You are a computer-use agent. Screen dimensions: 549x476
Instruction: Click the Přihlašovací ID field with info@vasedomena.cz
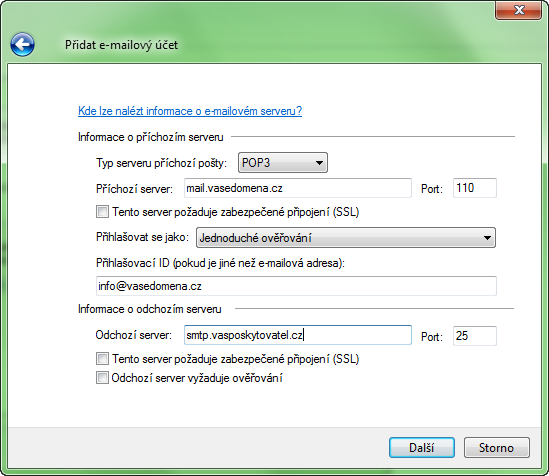coord(296,286)
